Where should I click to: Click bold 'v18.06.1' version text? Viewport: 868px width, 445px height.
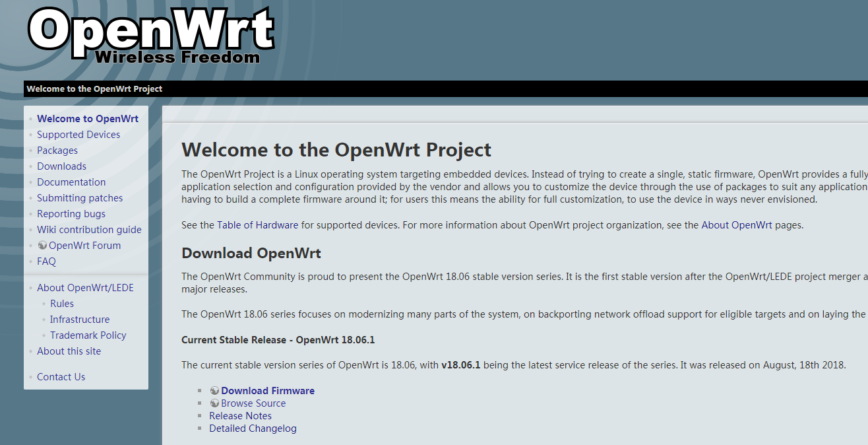[x=461, y=365]
